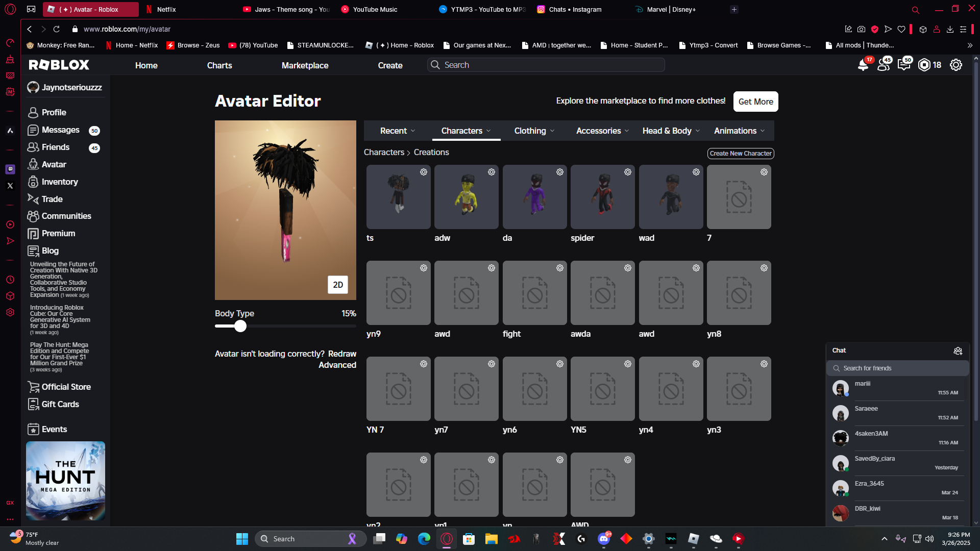This screenshot has height=551, width=980.
Task: Click the Body Type slider handle
Action: click(240, 327)
